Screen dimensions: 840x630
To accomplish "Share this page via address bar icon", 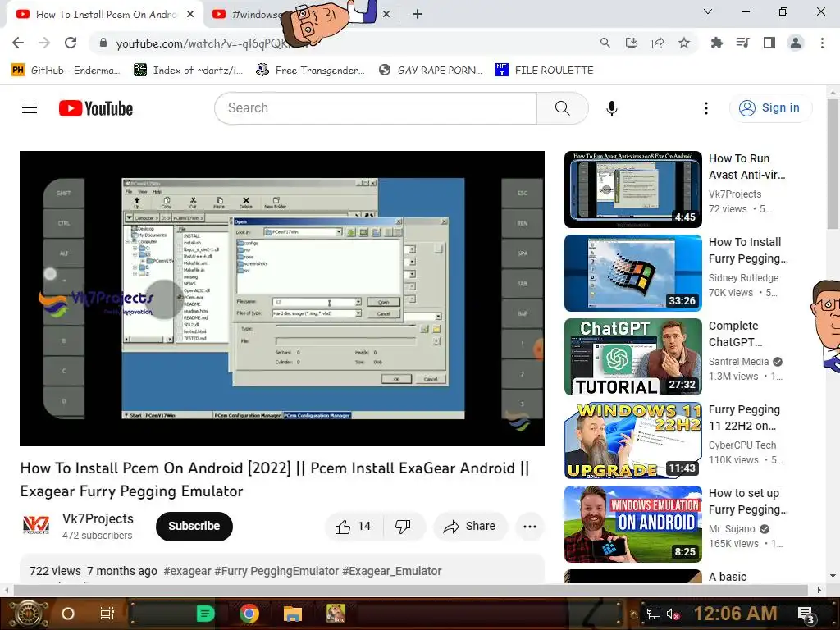I will pos(658,43).
